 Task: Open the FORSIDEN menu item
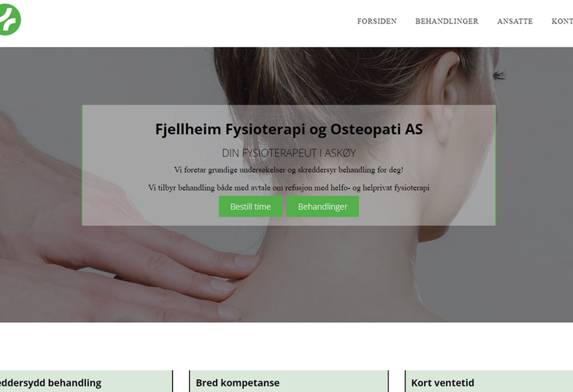377,21
